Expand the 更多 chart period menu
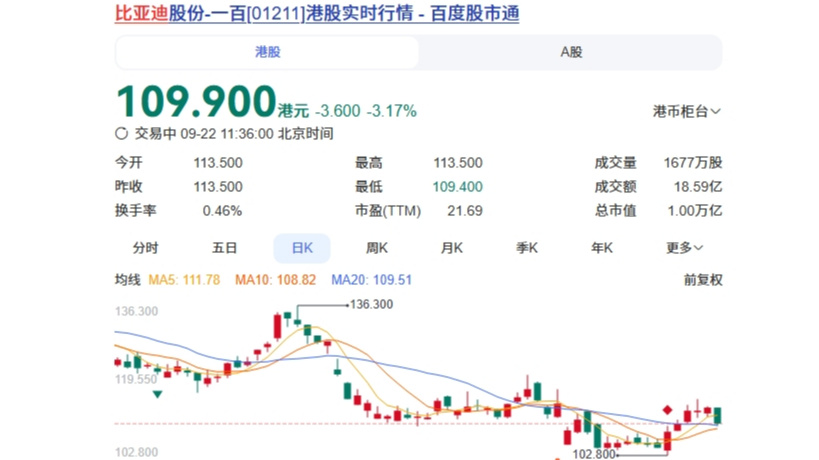 click(685, 248)
